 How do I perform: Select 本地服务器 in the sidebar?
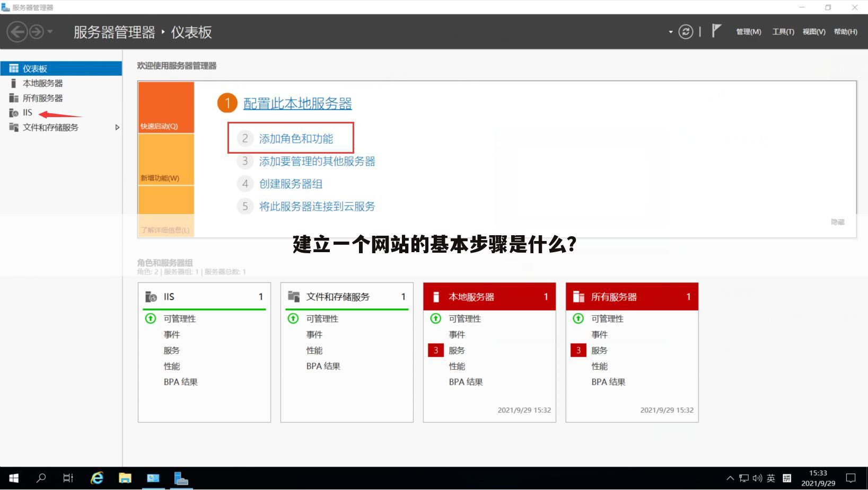tap(43, 83)
